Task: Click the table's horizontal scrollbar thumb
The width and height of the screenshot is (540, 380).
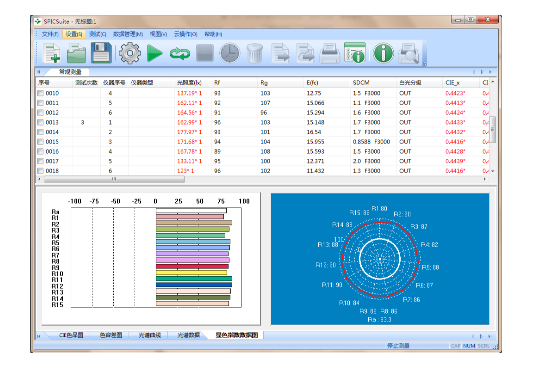Action: (x=114, y=179)
